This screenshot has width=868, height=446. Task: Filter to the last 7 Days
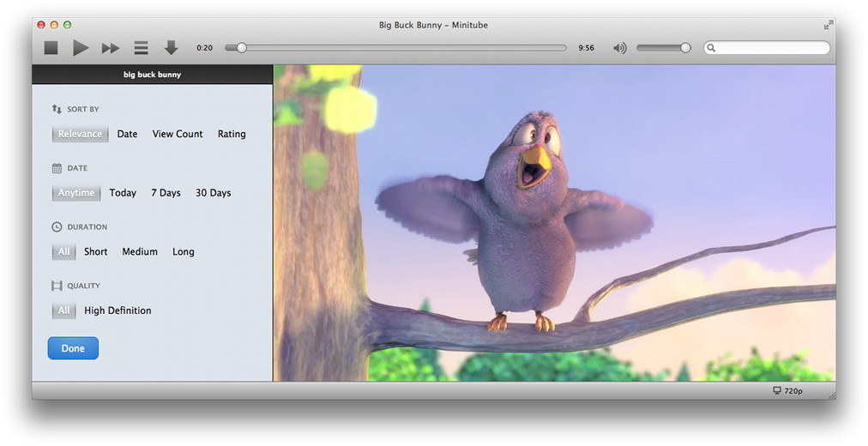[166, 193]
